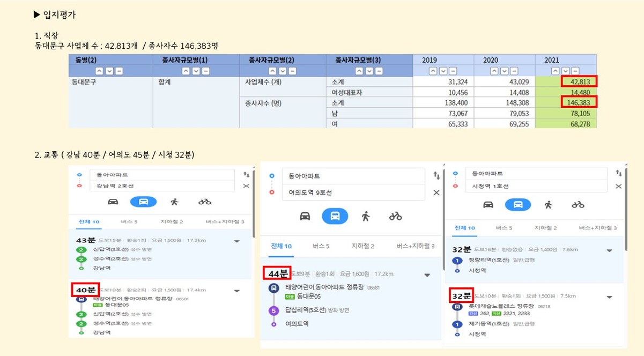Click origin field 동아아파트 in Gangnam panel
The image size is (644, 356).
click(163, 175)
